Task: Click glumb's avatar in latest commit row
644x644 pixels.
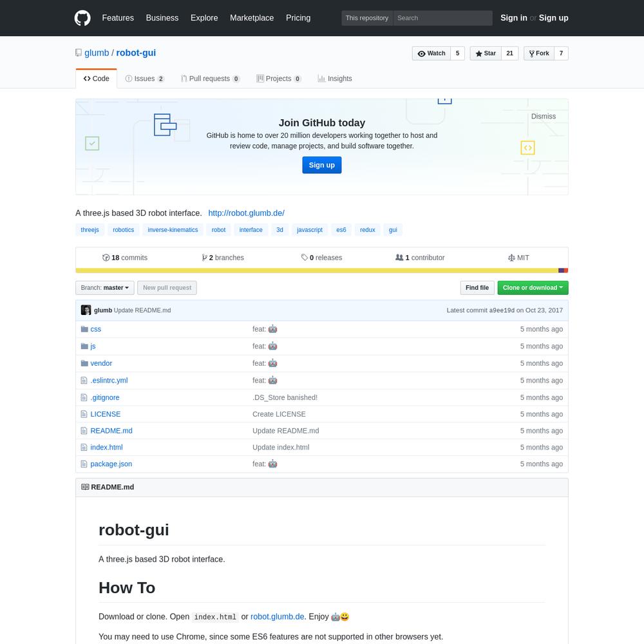Action: (x=86, y=310)
